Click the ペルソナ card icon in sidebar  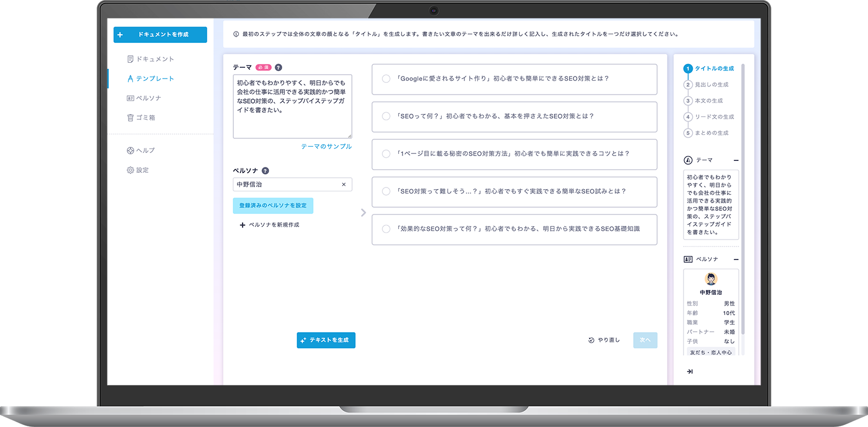point(130,98)
